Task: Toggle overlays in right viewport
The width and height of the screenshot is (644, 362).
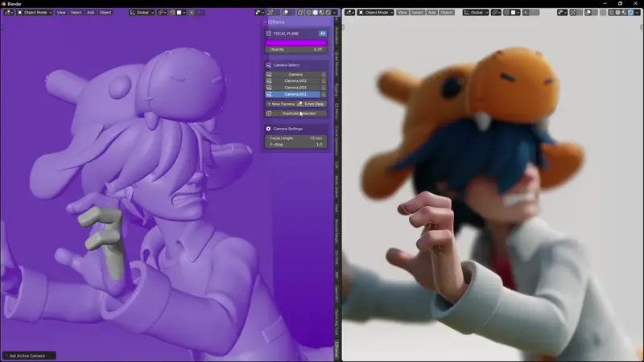Action: point(588,12)
